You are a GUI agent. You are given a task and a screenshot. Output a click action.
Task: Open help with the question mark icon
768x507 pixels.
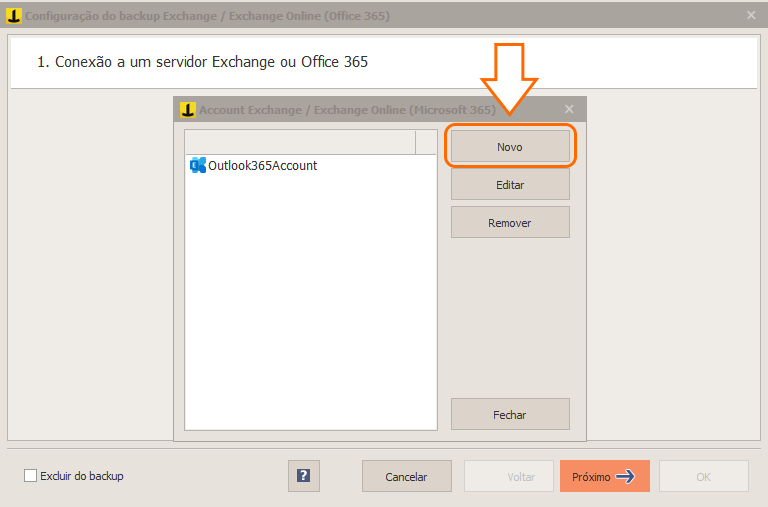tap(304, 476)
